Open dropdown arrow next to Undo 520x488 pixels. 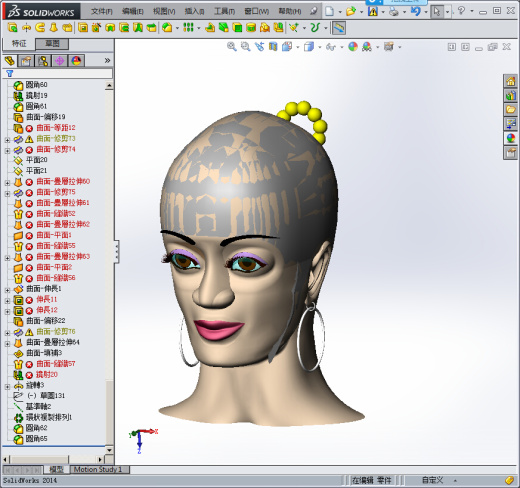tap(426, 12)
